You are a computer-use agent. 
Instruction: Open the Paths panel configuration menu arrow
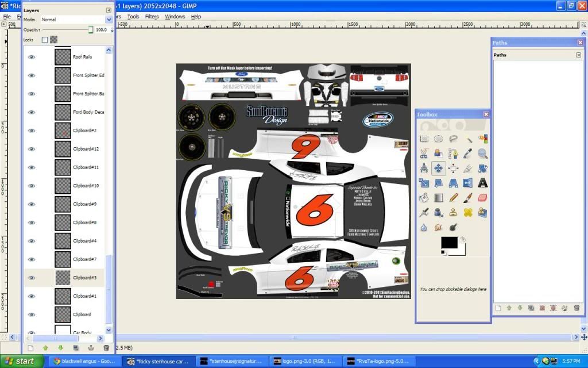(x=578, y=55)
